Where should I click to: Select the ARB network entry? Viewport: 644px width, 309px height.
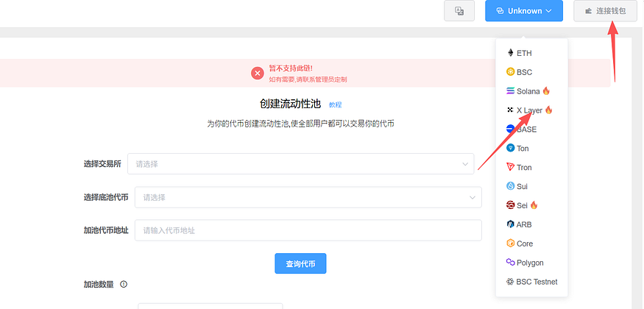(532, 224)
